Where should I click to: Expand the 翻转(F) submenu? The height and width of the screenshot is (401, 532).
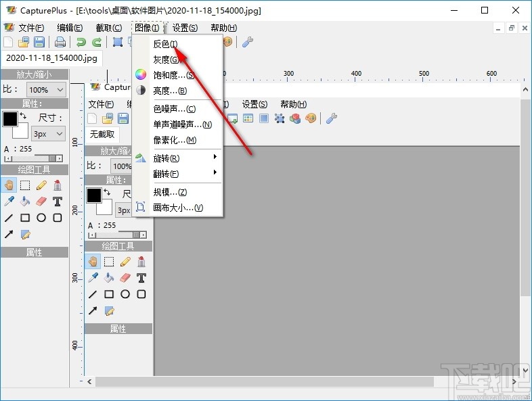tap(177, 174)
